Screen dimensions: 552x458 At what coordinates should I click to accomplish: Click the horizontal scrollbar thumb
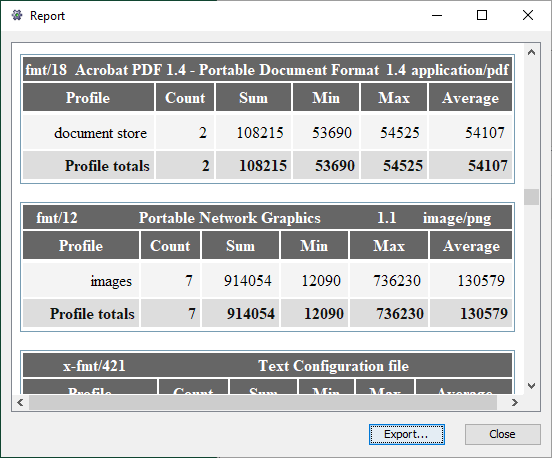tap(263, 402)
